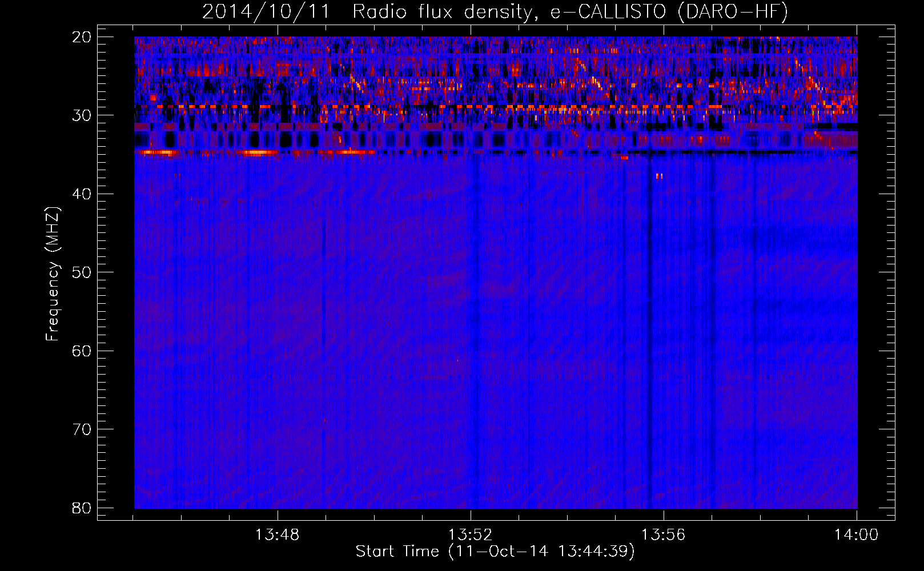Click the Start Time axis caption
This screenshot has width=924, height=571.
click(495, 552)
